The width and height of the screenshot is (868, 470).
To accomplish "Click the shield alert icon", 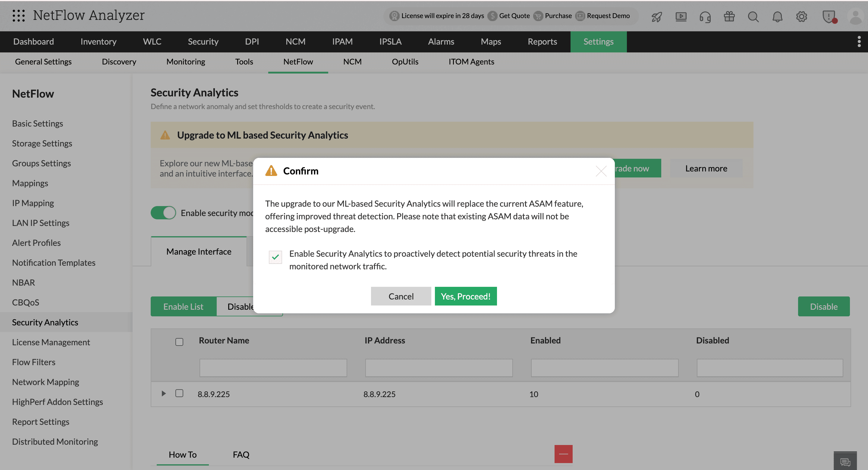I will tap(829, 17).
